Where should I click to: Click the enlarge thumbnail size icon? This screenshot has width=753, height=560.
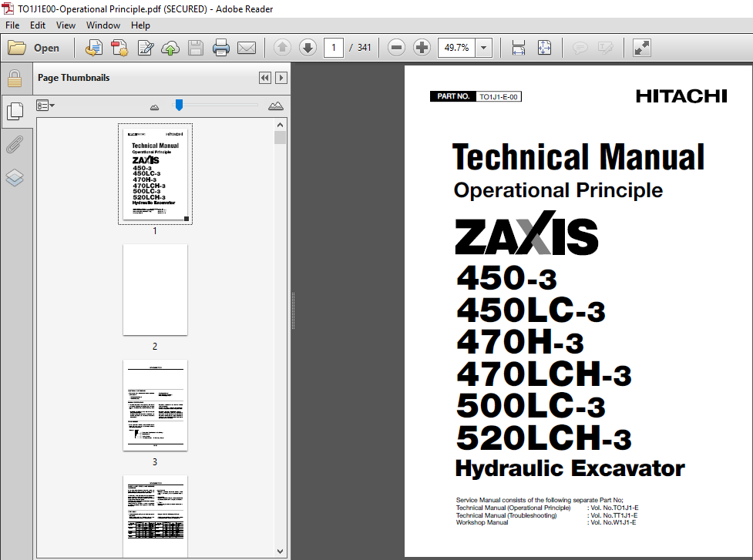(276, 106)
